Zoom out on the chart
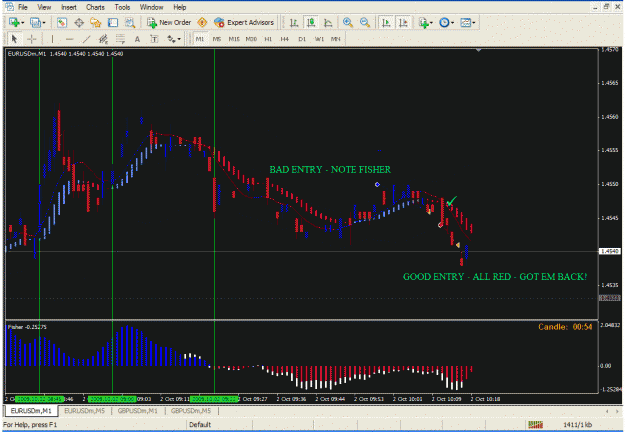The width and height of the screenshot is (625, 432). click(365, 23)
